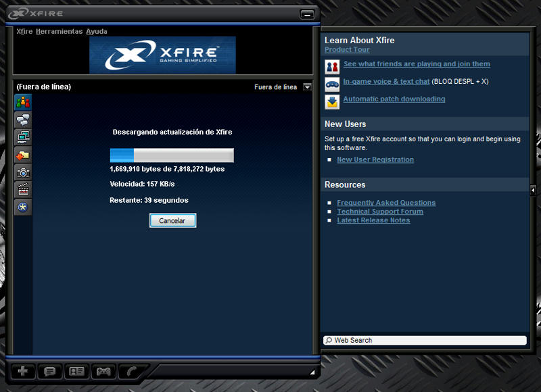The image size is (541, 392).
Task: Open the chat rooms speech-bubbles sidebar icon
Action: point(23,120)
